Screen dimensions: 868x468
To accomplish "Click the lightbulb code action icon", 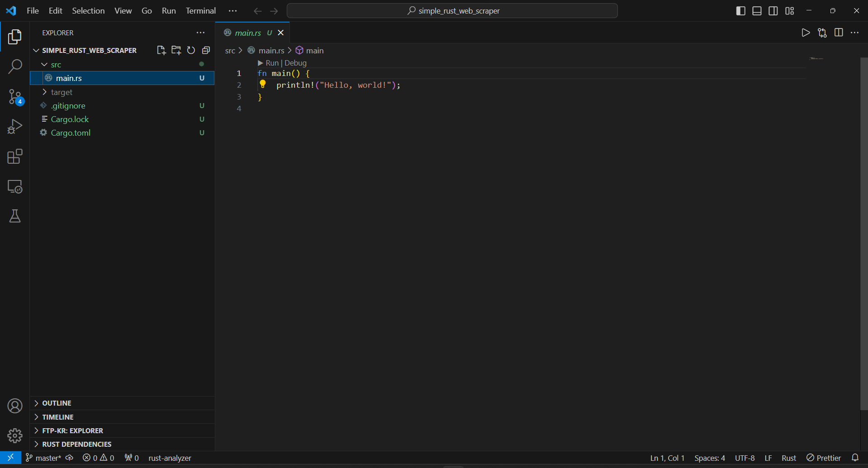I will pos(263,85).
